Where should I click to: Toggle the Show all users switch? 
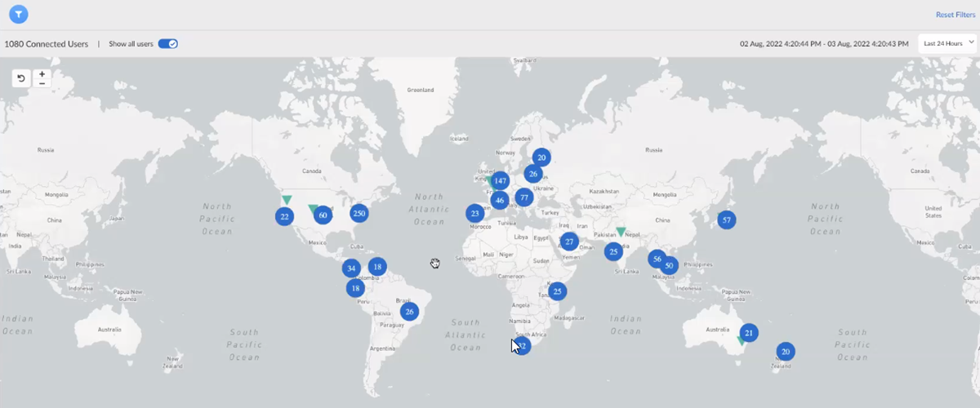168,43
